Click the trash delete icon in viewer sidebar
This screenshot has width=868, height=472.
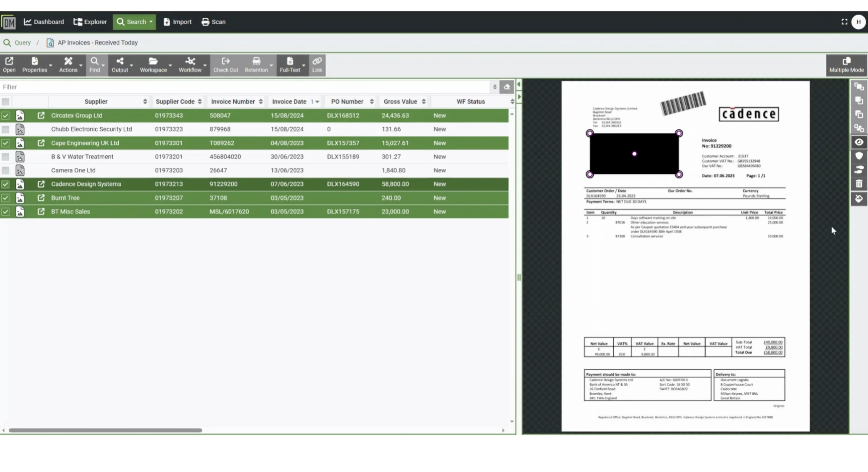859,183
